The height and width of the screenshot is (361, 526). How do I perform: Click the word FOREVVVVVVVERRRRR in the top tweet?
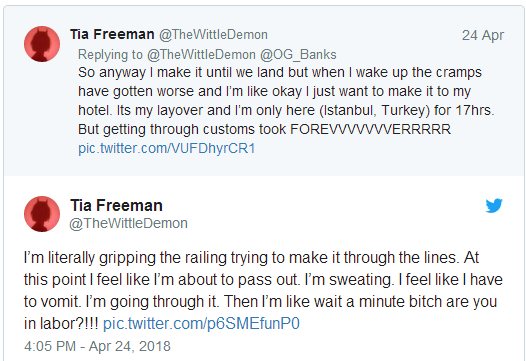[371, 130]
